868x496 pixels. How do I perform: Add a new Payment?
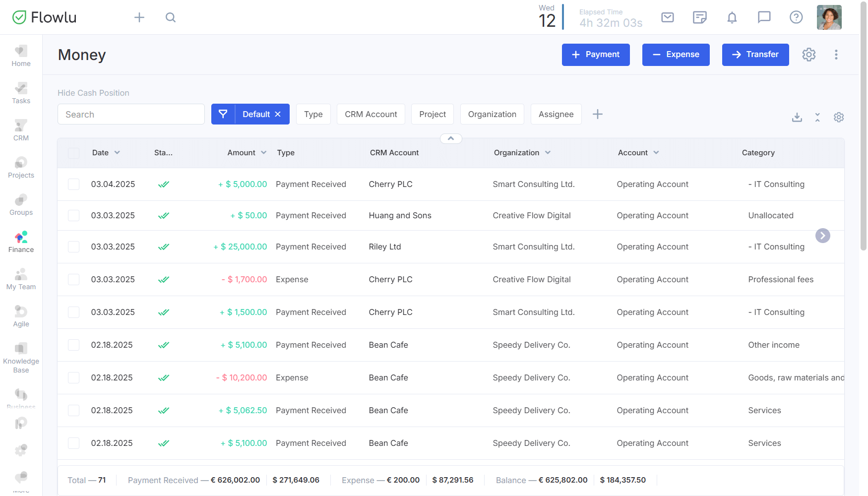(596, 55)
